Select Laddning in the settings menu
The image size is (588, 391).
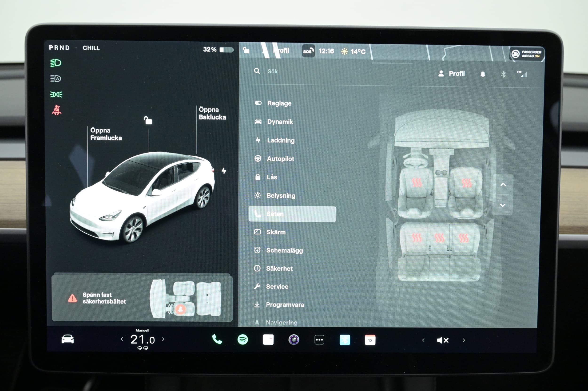click(x=280, y=140)
